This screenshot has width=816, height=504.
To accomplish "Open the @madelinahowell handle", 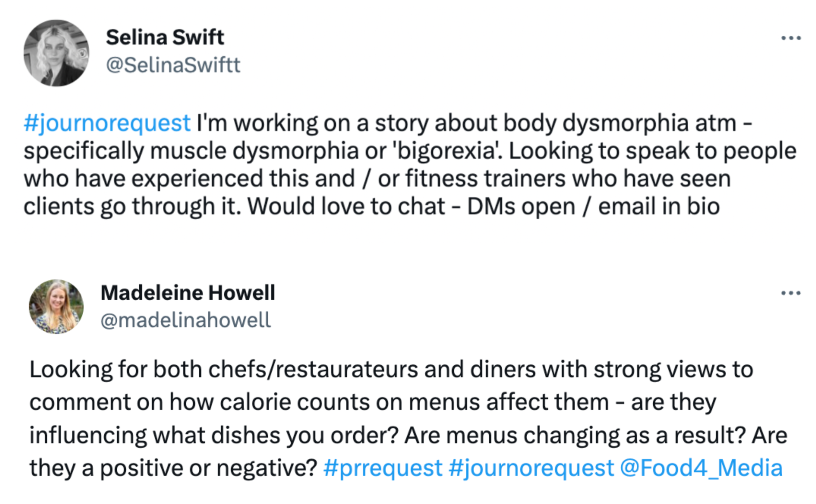I will click(186, 320).
